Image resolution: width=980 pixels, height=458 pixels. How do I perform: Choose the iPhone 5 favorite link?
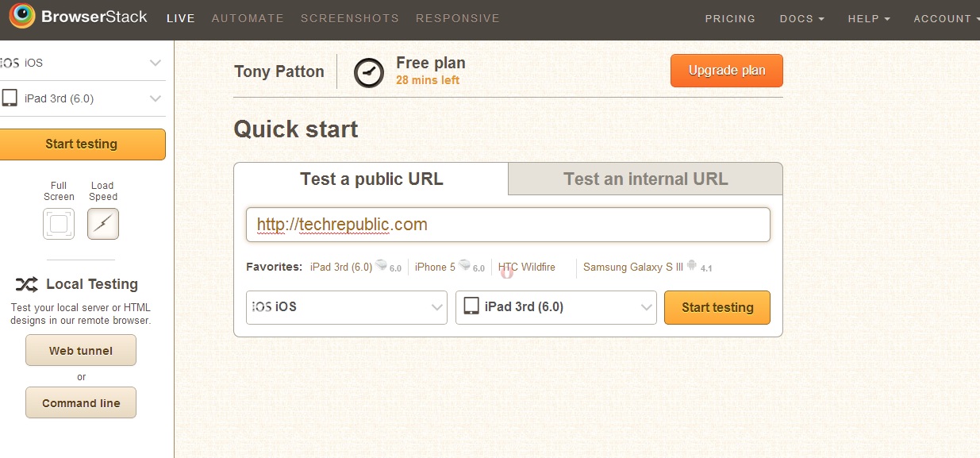click(x=436, y=267)
